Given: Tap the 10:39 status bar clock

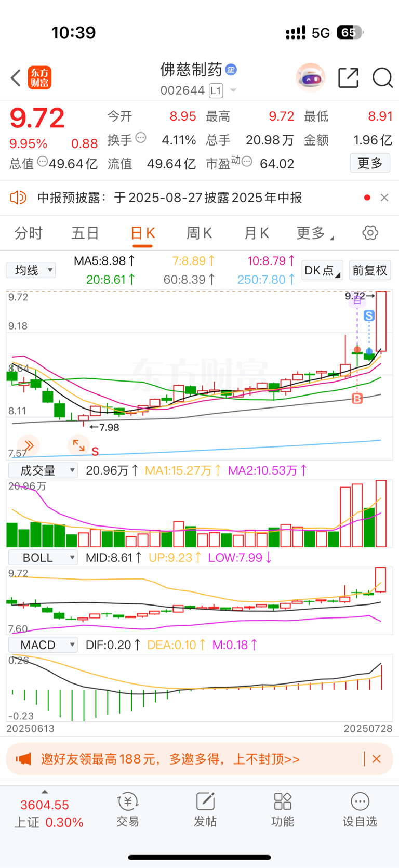Looking at the screenshot, I should (74, 33).
